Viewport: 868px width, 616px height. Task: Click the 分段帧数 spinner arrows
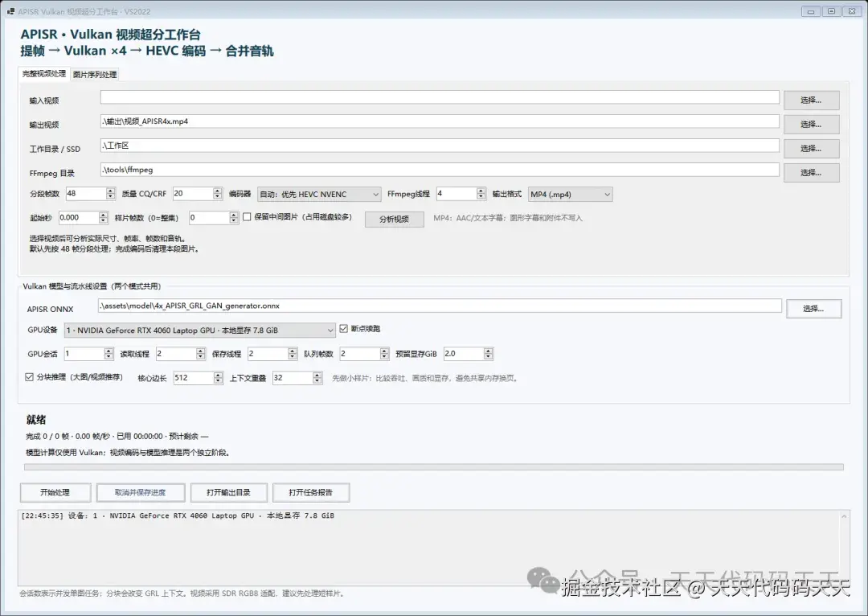click(x=110, y=193)
